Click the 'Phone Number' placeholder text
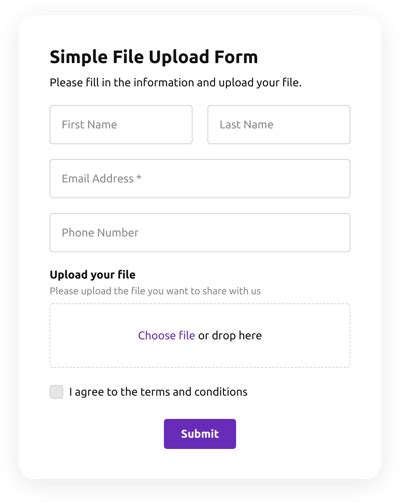Viewport: 400px width, 503px height. [x=100, y=233]
